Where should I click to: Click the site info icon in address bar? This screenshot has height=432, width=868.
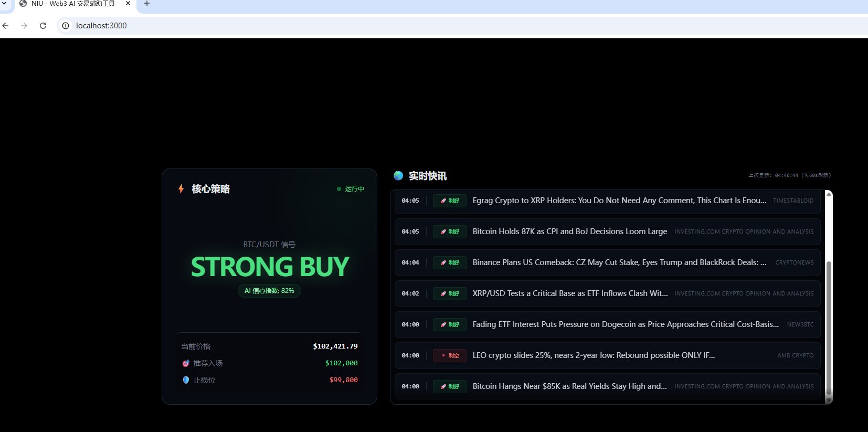66,26
